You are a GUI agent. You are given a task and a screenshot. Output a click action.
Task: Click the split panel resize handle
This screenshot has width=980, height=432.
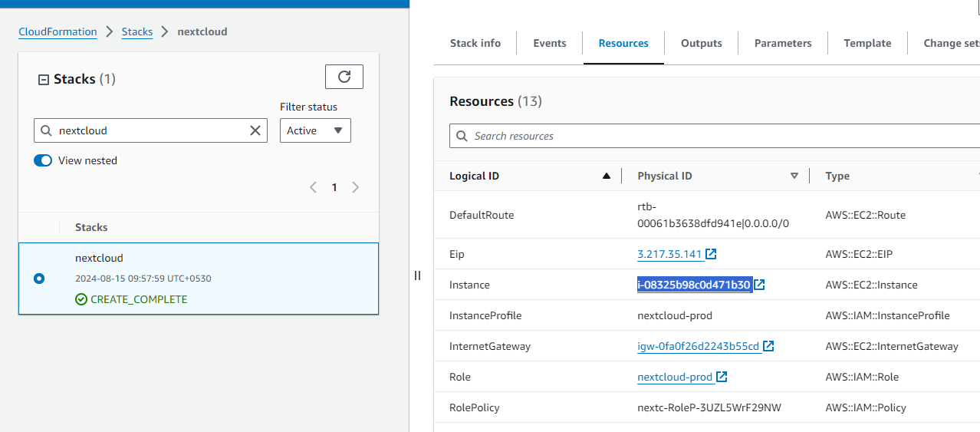(x=417, y=275)
